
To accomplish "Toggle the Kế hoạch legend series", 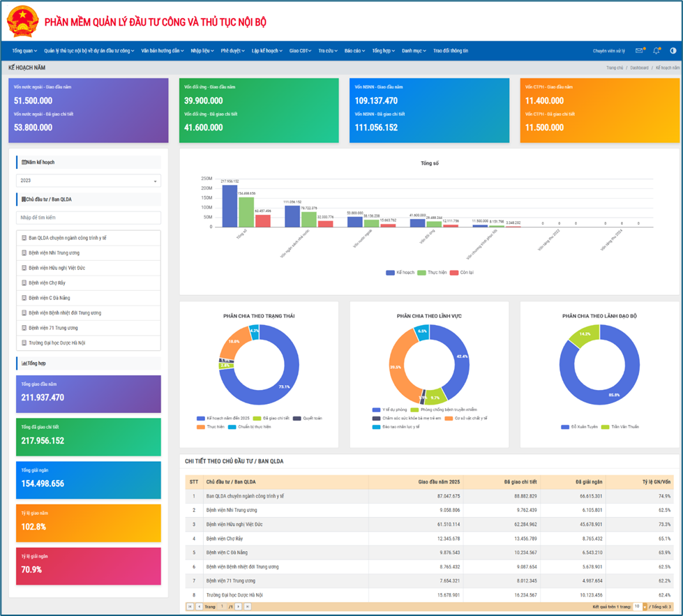I will pos(400,273).
